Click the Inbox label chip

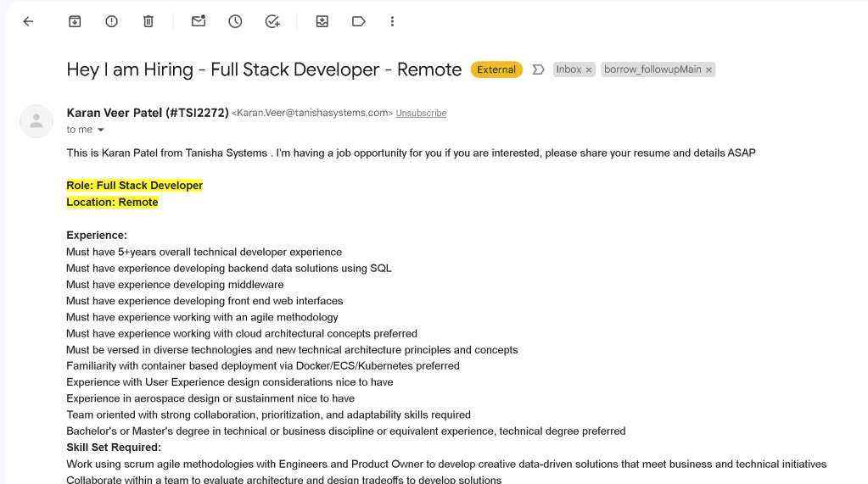point(568,70)
